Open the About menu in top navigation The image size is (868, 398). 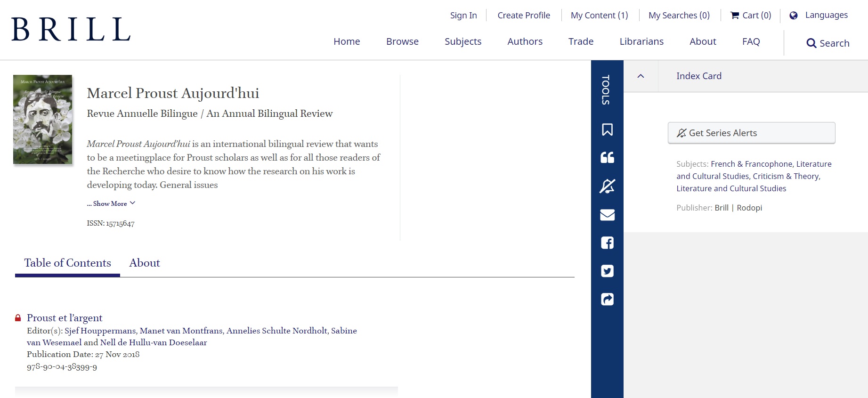click(x=703, y=41)
